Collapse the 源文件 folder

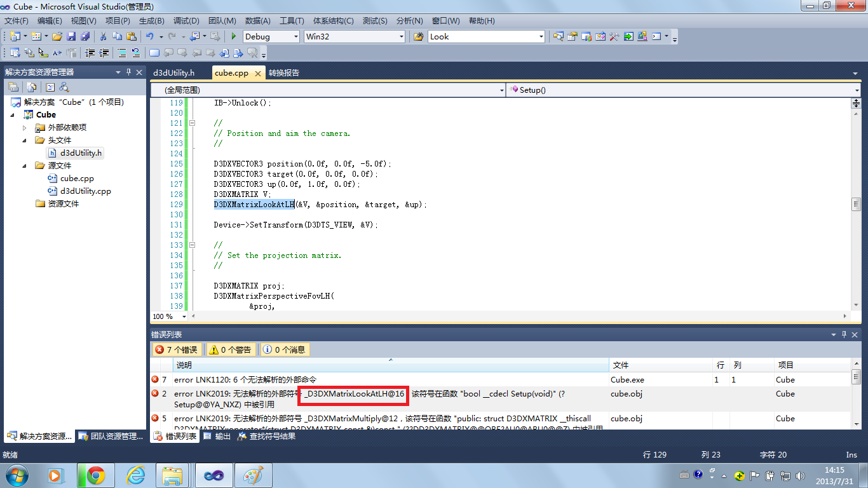point(25,166)
